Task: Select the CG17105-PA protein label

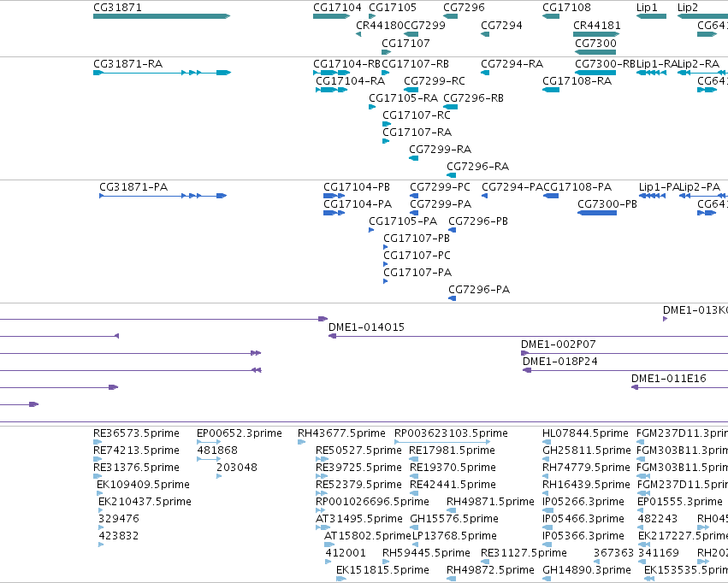Action: tap(403, 221)
